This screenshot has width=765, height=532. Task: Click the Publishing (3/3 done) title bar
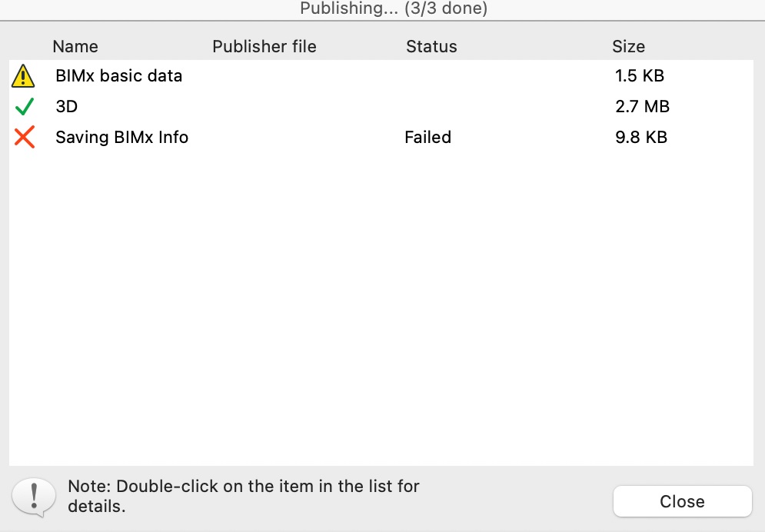click(x=393, y=8)
